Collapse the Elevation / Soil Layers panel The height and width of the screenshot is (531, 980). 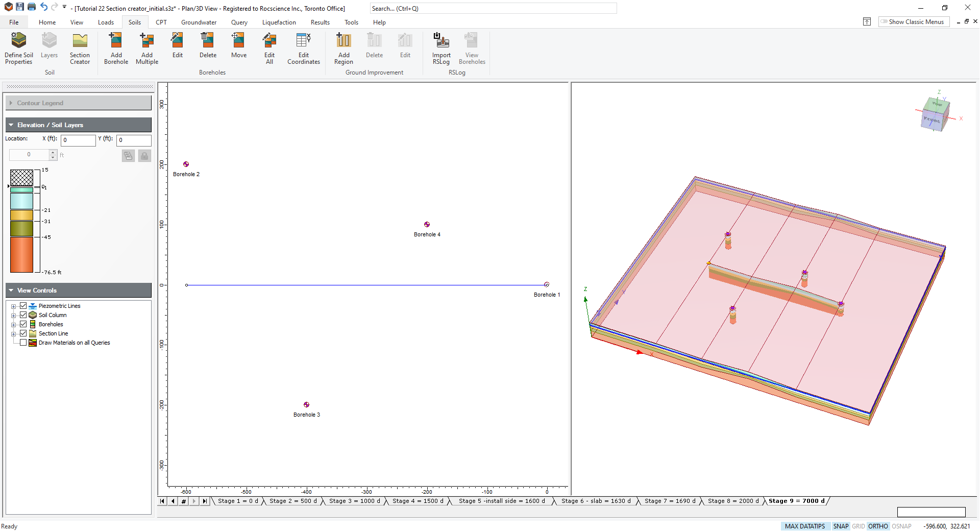pos(11,125)
